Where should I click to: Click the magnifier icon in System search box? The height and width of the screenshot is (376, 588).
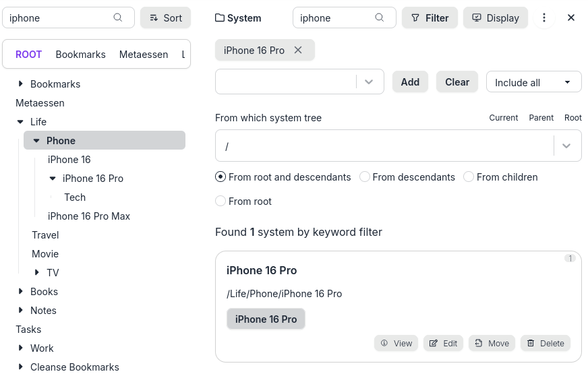(380, 18)
